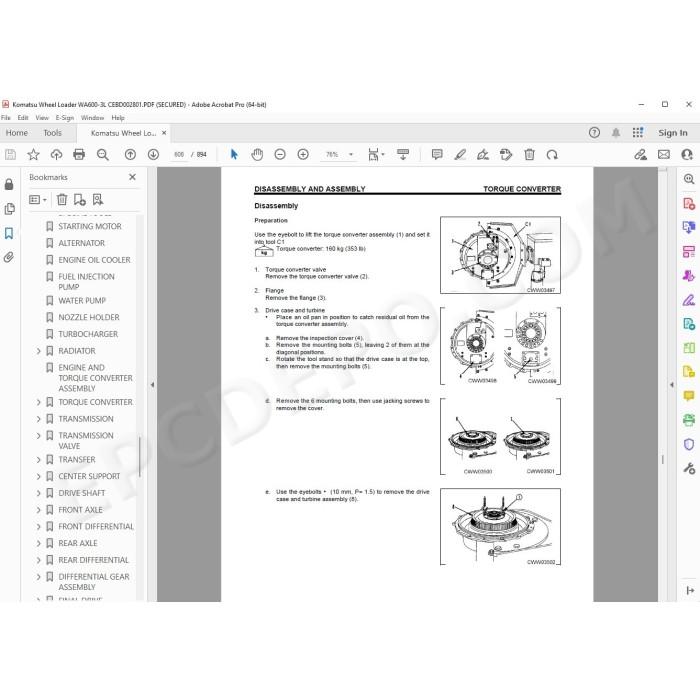Click the page number input field
This screenshot has width=700, height=700.
coord(179,154)
